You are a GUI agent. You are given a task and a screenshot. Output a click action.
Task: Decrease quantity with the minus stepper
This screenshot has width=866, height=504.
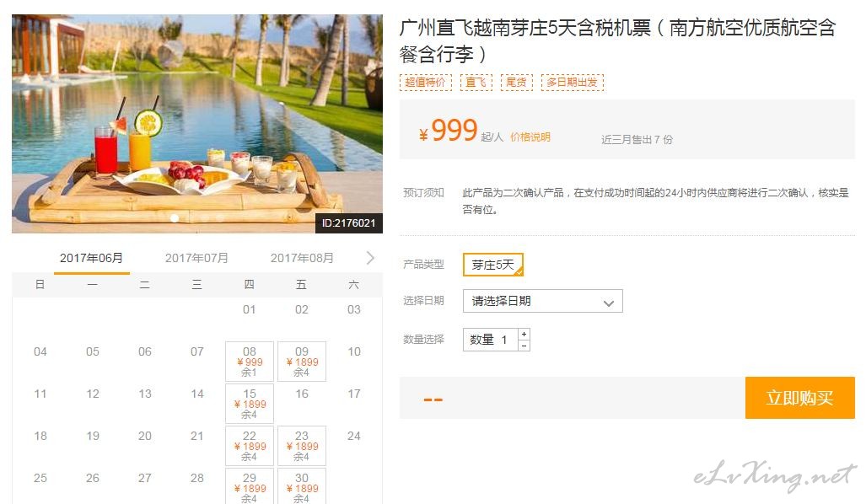(524, 346)
